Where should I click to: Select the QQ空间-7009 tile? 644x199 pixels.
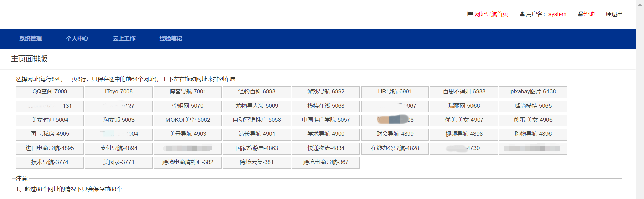(50, 92)
